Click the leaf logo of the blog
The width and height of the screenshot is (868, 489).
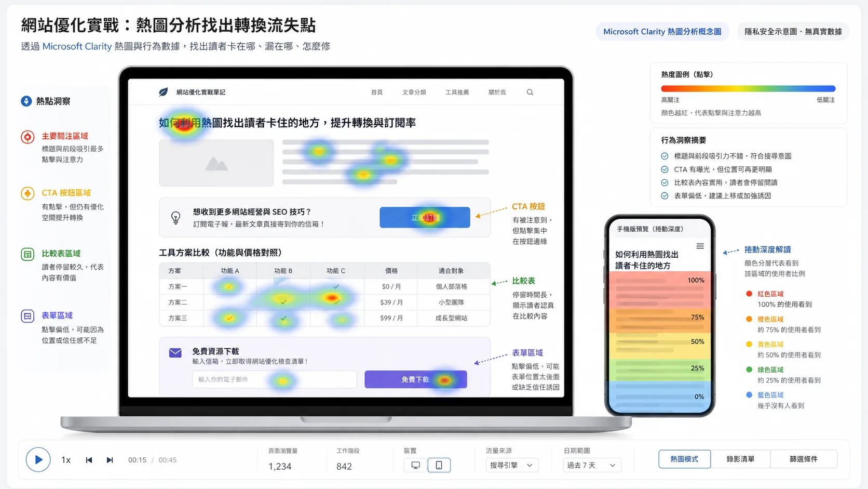(164, 92)
